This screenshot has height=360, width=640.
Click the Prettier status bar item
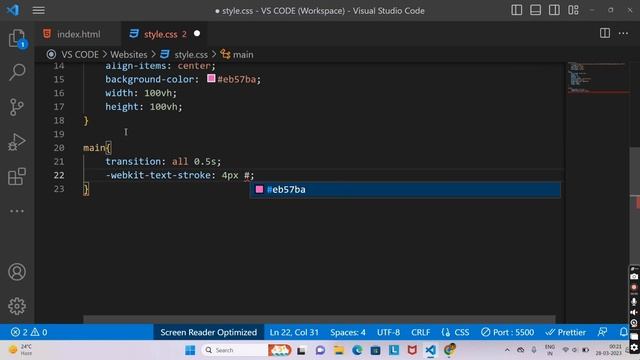coord(566,332)
